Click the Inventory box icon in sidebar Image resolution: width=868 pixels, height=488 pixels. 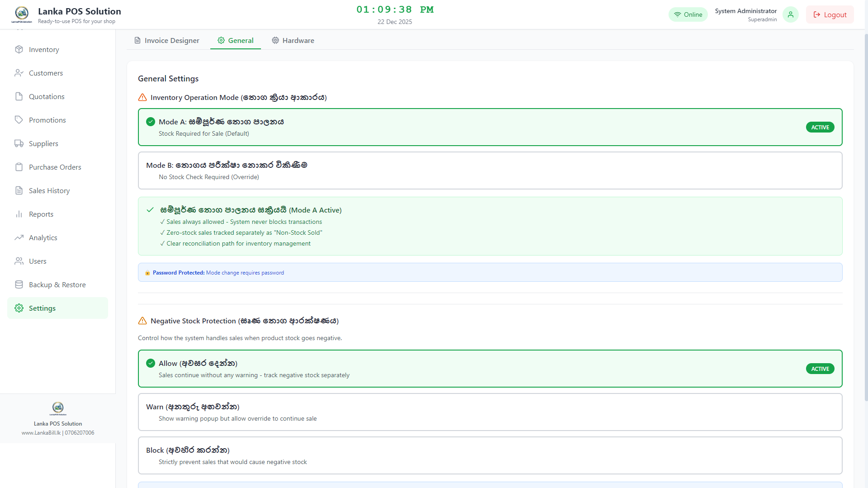click(19, 49)
